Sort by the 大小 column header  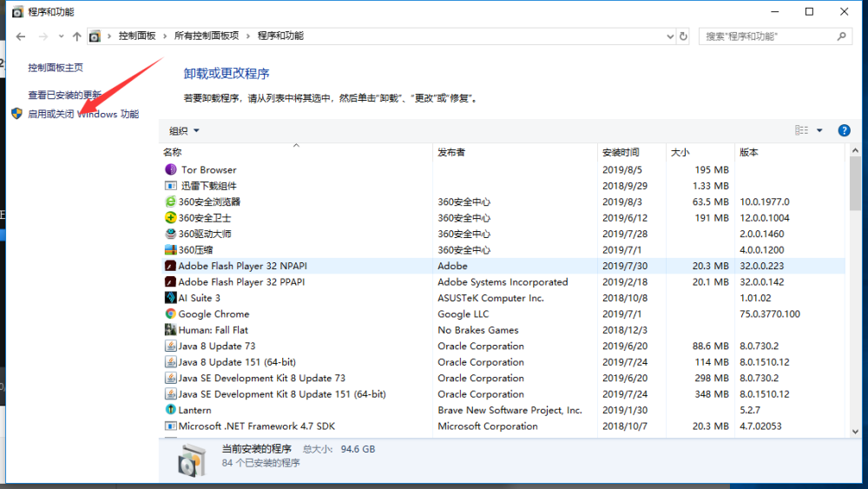(x=700, y=152)
